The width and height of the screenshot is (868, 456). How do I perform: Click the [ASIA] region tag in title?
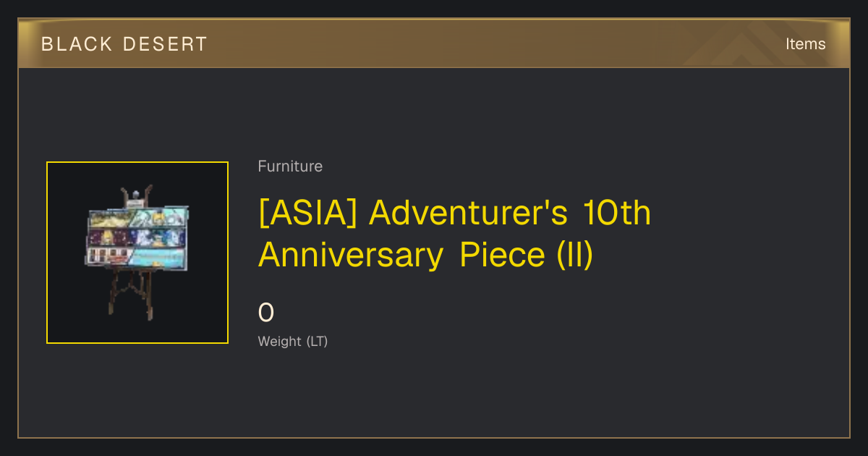307,213
